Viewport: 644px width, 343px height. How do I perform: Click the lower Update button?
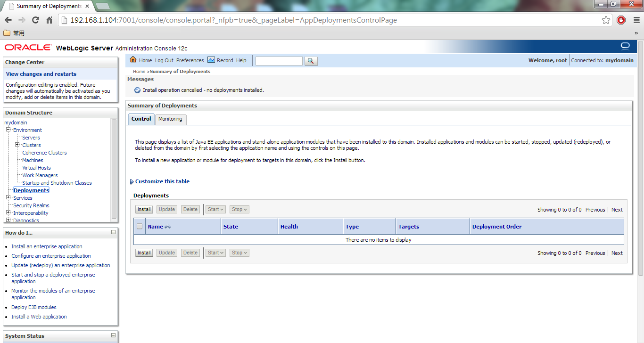[x=167, y=253]
